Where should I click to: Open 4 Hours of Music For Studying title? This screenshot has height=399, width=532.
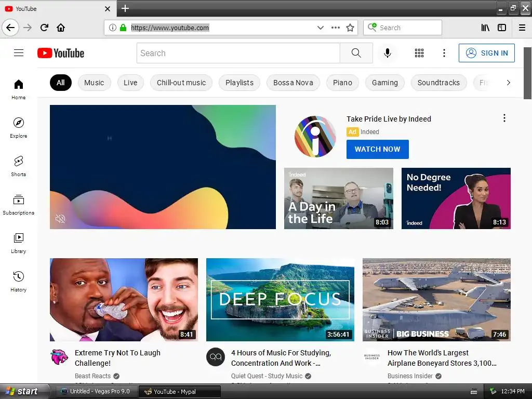point(281,358)
